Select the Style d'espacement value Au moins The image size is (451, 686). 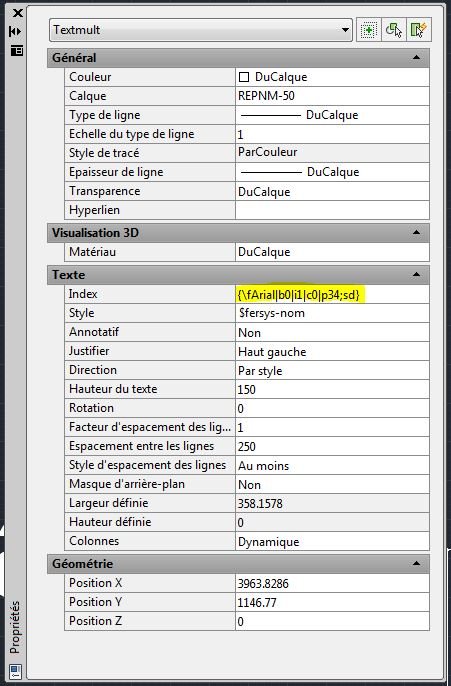(332, 466)
